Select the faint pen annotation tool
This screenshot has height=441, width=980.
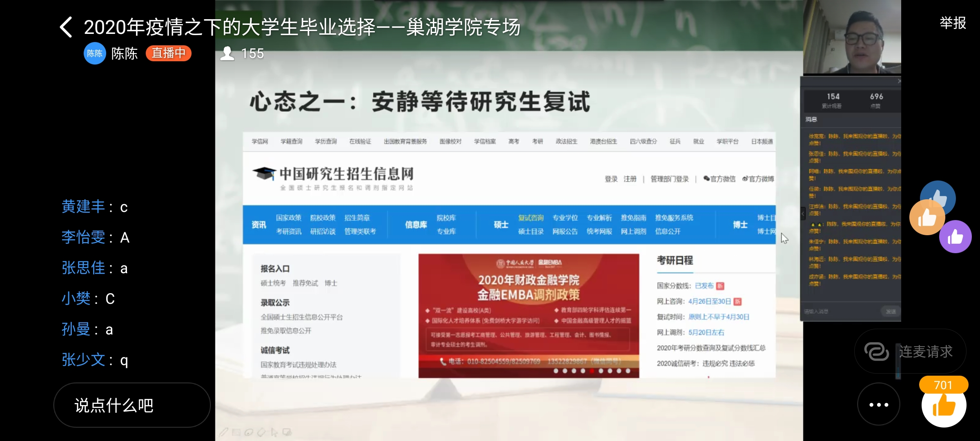coord(223,432)
